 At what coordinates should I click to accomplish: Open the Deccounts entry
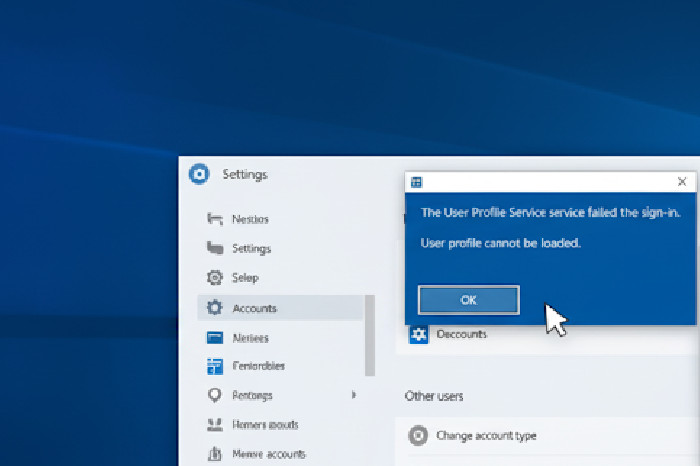[462, 334]
